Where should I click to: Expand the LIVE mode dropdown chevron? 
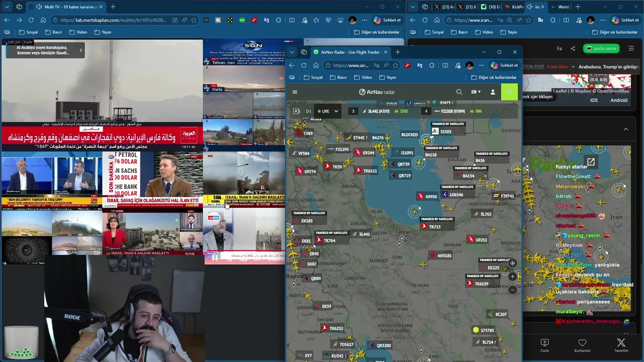(x=336, y=111)
